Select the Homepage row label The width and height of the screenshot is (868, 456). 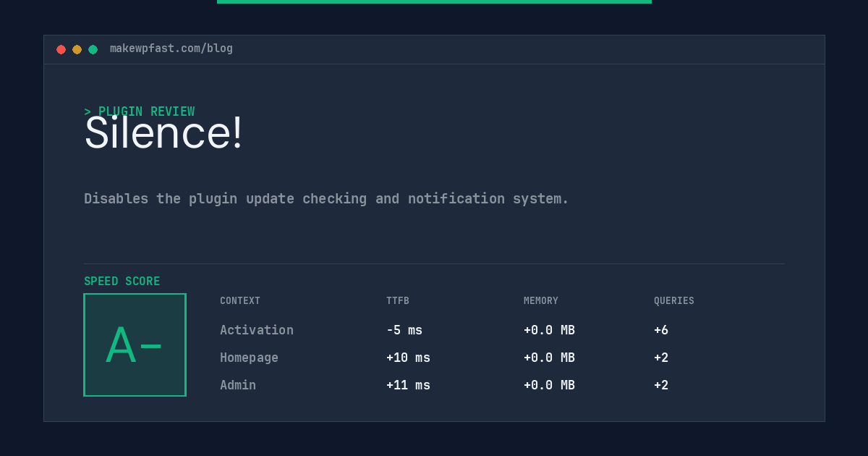click(x=249, y=358)
